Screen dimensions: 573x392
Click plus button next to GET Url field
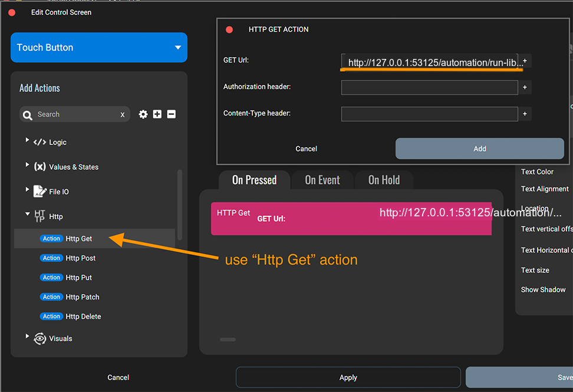click(x=525, y=61)
